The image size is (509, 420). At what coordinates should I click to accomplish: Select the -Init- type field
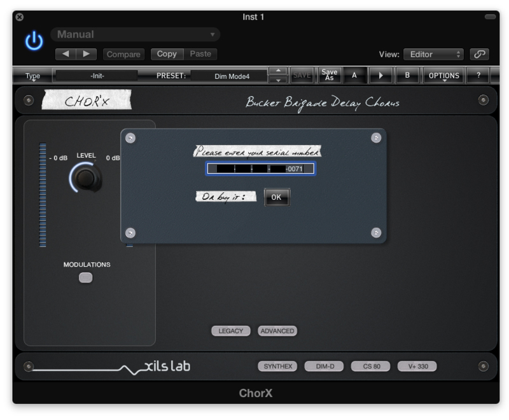pos(97,76)
